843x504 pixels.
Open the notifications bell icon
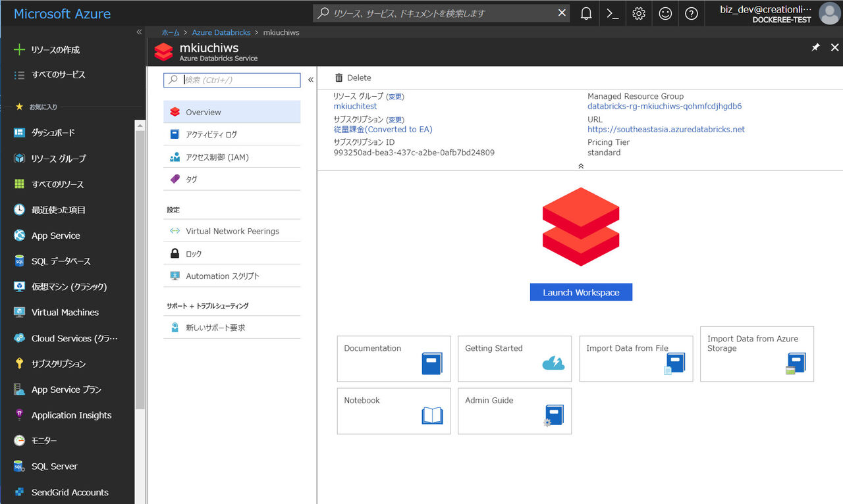586,13
